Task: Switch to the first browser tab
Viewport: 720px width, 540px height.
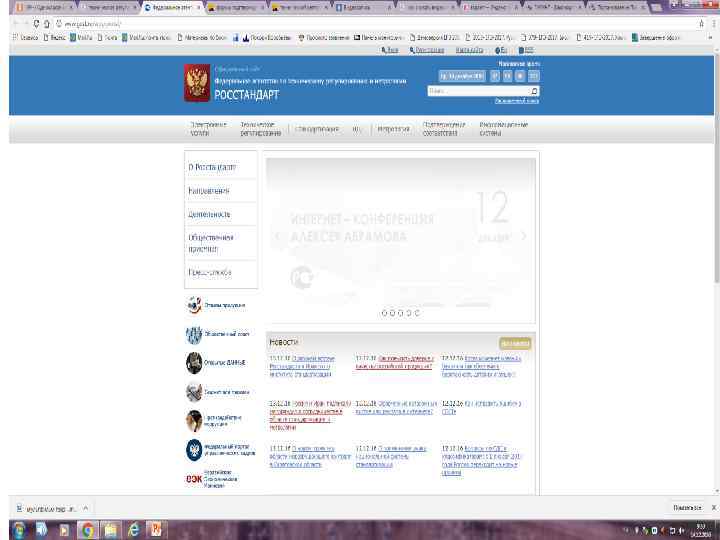Action: [44, 7]
